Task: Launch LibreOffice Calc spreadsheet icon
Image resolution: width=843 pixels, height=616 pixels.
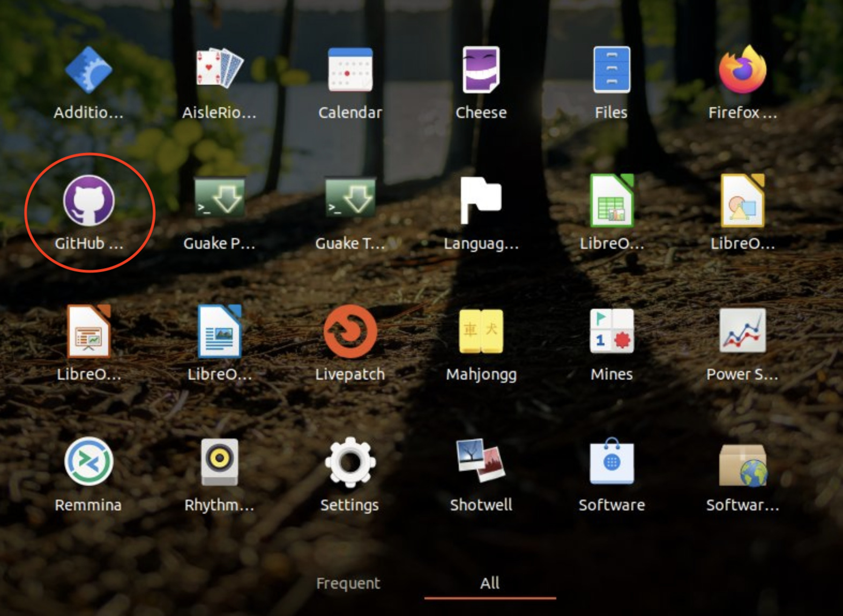Action: (611, 201)
